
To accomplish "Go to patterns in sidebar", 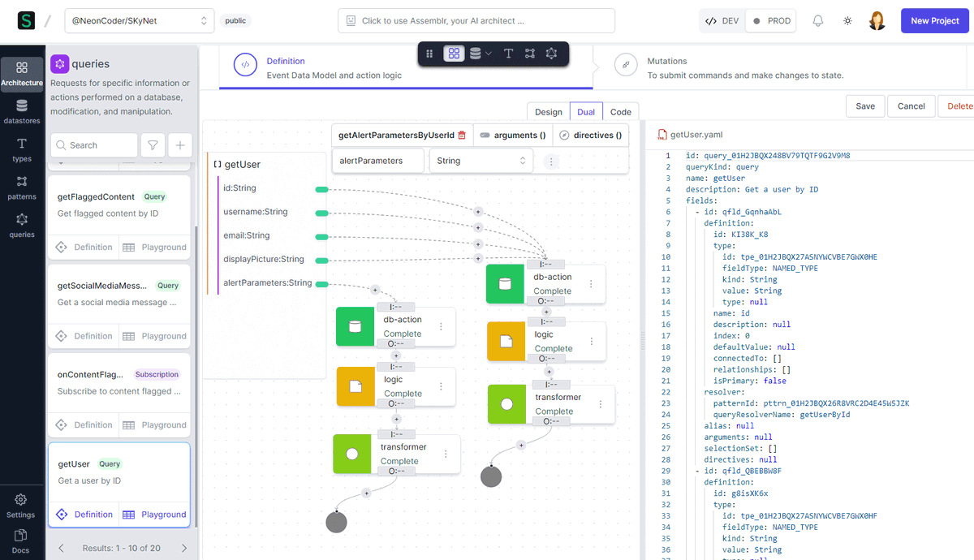I will [x=22, y=187].
